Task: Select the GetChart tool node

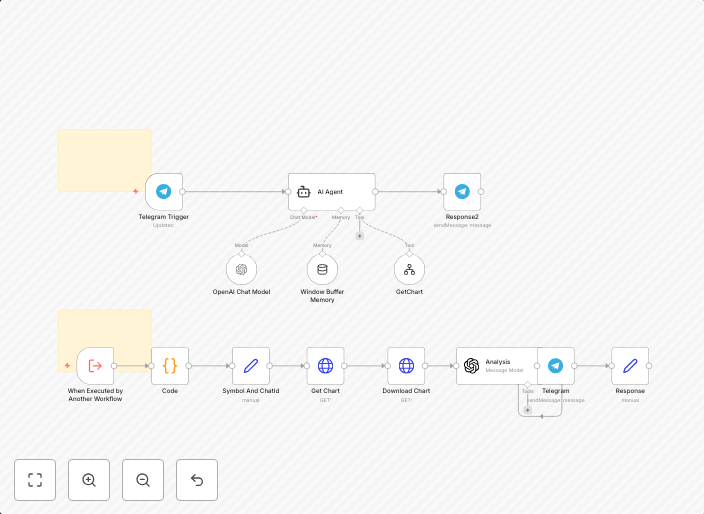Action: point(409,269)
